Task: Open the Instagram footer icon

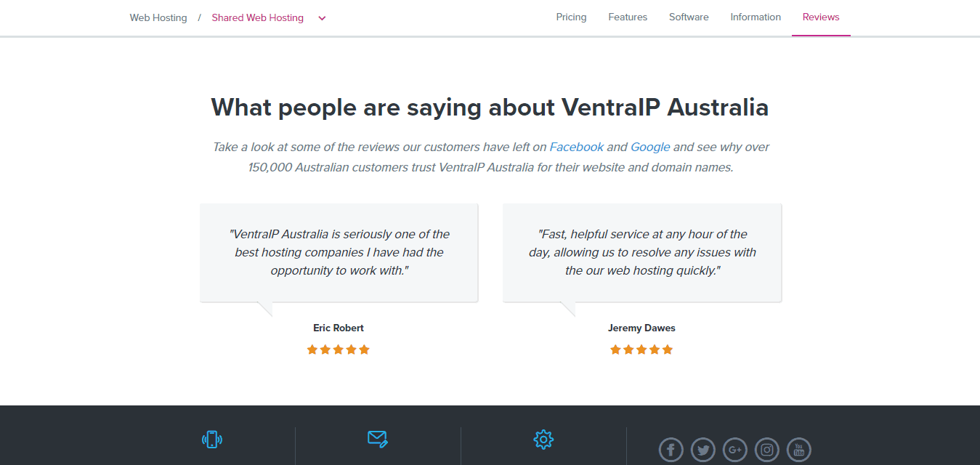Action: coord(767,450)
